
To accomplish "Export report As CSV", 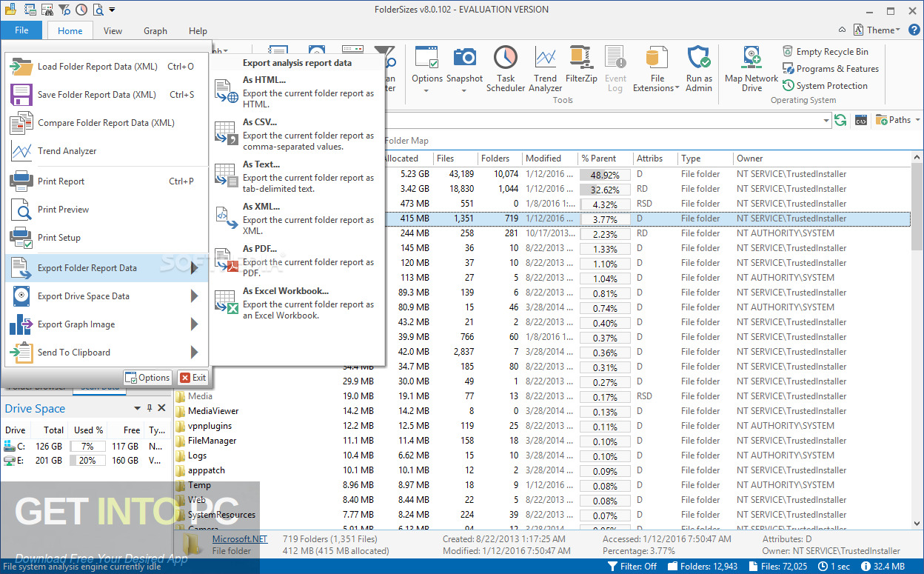I will (x=298, y=133).
